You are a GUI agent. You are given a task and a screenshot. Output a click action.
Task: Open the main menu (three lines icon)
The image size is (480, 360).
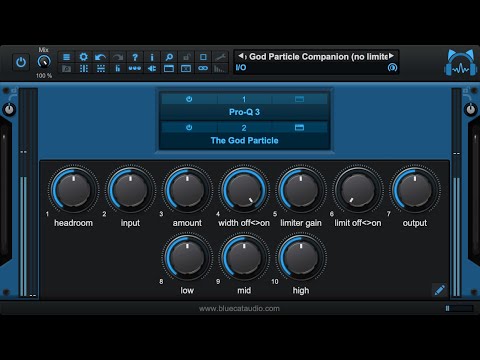pos(67,57)
